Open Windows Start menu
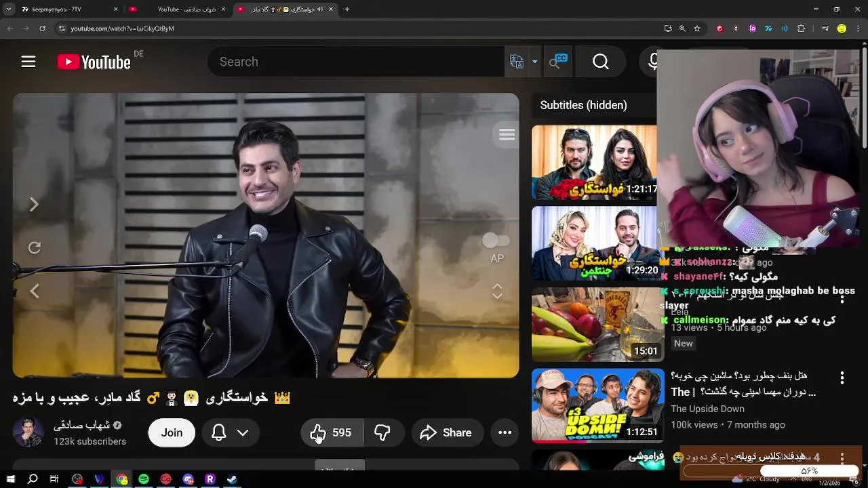This screenshot has width=868, height=488. click(10, 479)
